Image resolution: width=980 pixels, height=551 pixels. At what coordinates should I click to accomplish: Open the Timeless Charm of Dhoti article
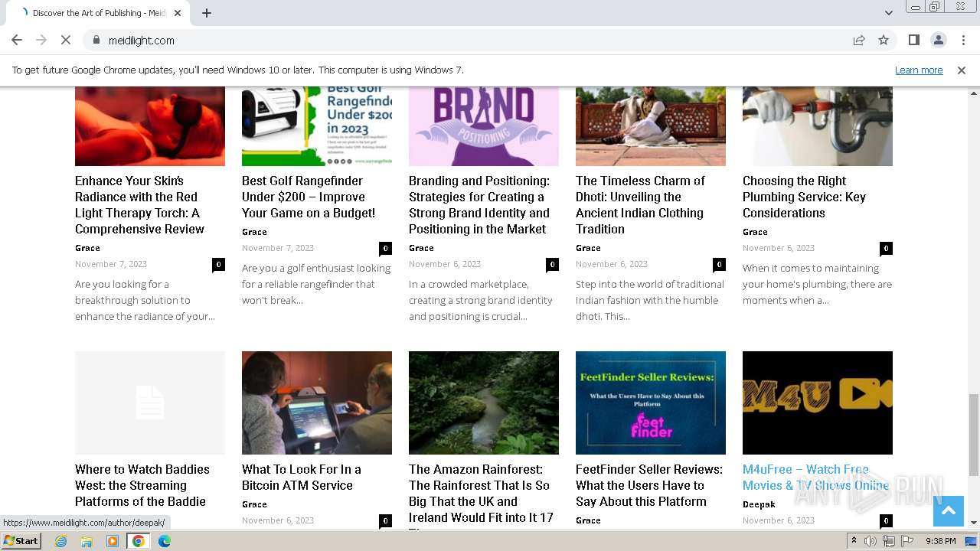[x=640, y=205]
